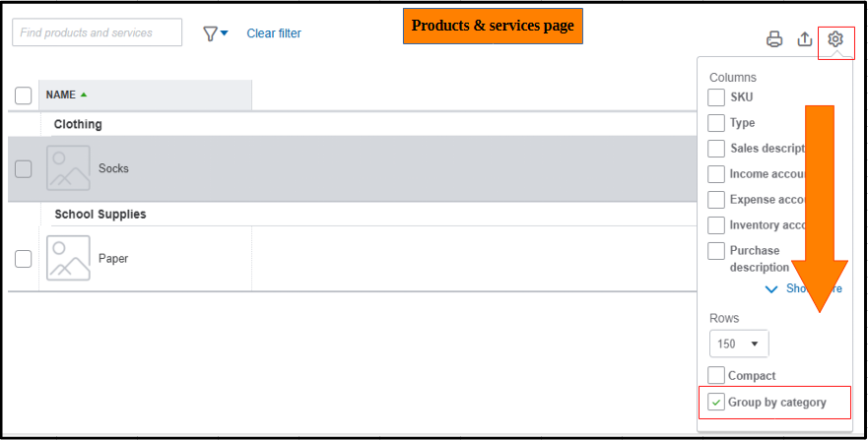Open the filter funnel icon
The image size is (868, 440).
[x=214, y=33]
